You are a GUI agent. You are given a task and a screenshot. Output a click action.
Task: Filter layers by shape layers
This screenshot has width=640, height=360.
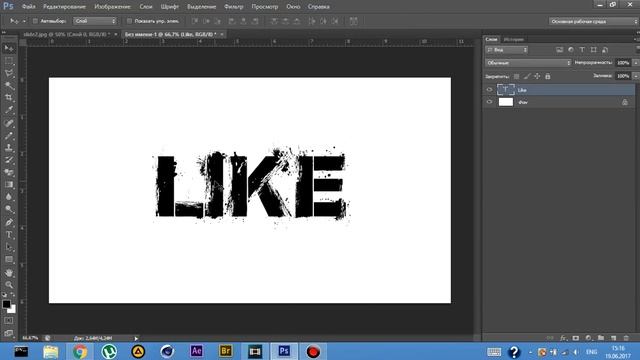click(593, 50)
